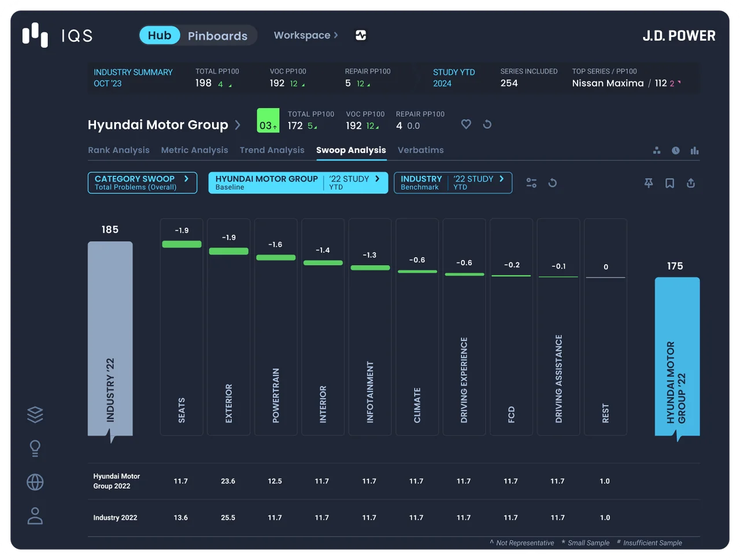Share chart using the export icon
This screenshot has height=560, width=740.
click(691, 183)
